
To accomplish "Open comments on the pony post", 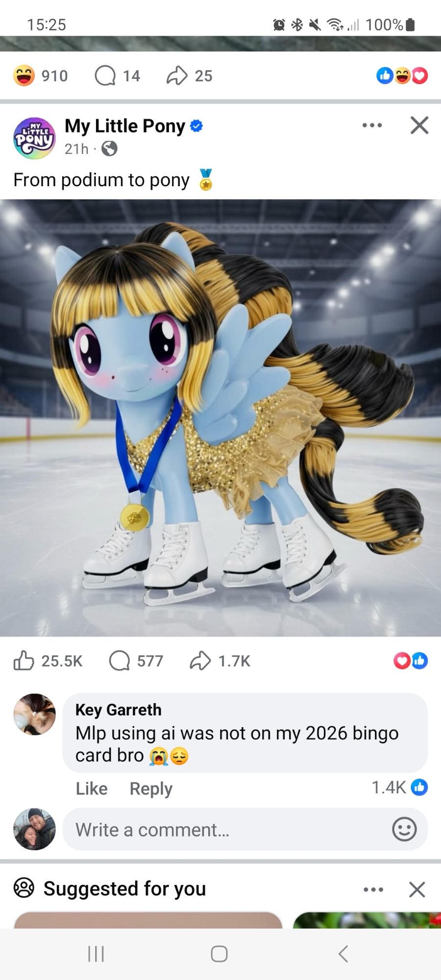I will (x=136, y=661).
